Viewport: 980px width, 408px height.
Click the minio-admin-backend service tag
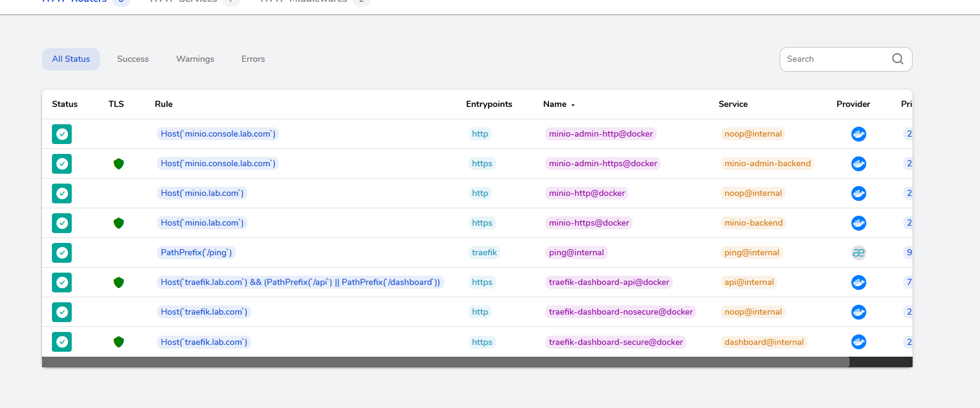(x=767, y=164)
